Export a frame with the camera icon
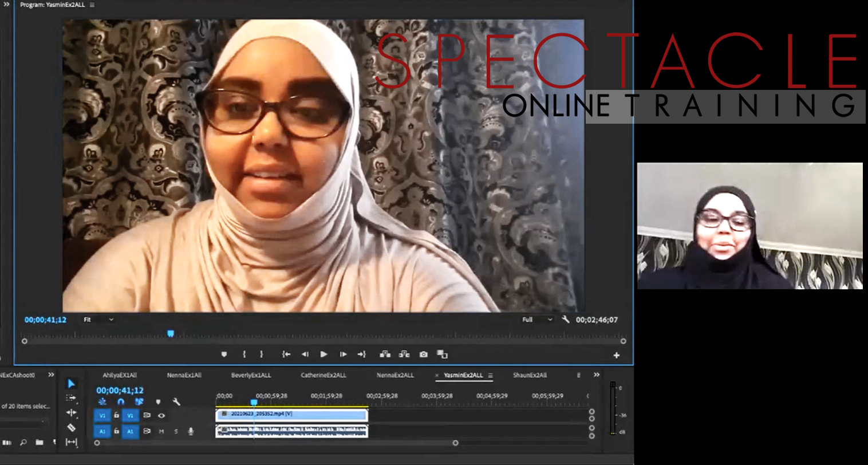The width and height of the screenshot is (868, 465). pos(424,354)
